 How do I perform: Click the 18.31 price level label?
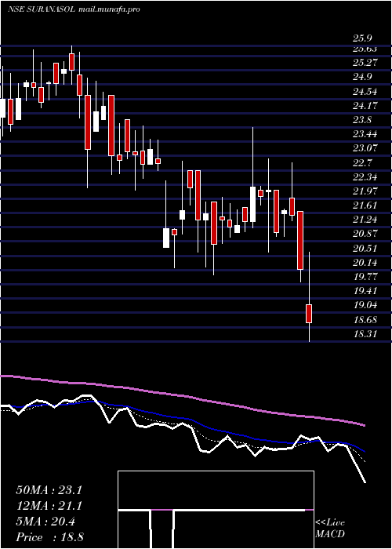tap(365, 333)
